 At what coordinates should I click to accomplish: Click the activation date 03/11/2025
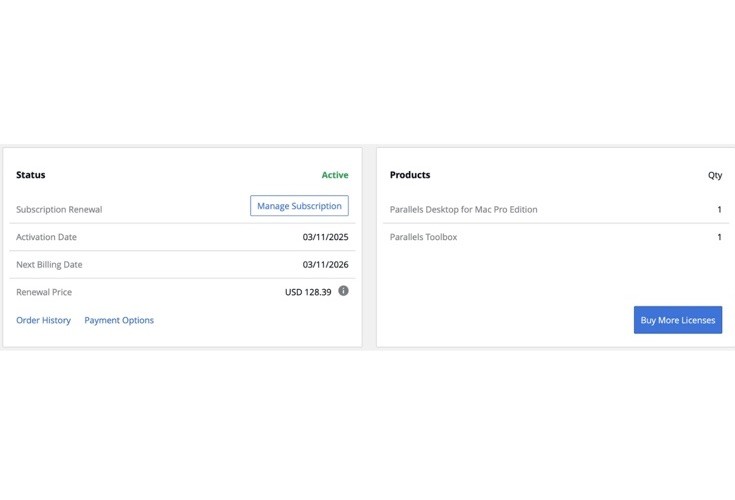[325, 237]
